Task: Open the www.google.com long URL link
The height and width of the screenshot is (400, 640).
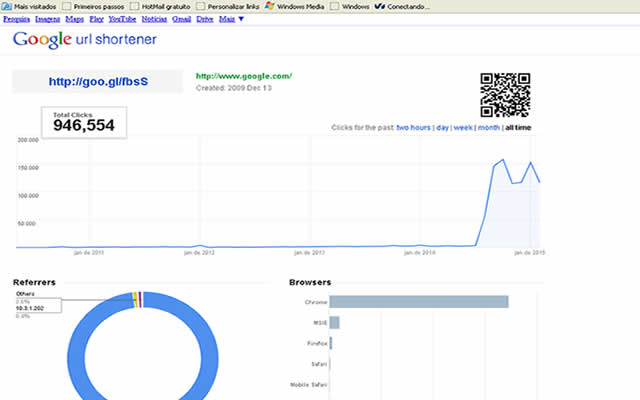Action: (x=243, y=76)
